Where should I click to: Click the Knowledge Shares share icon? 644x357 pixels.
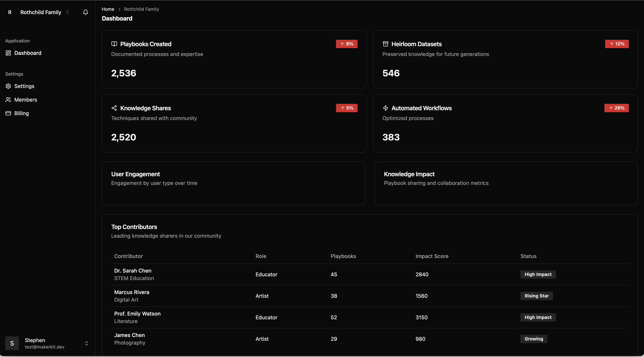[114, 108]
